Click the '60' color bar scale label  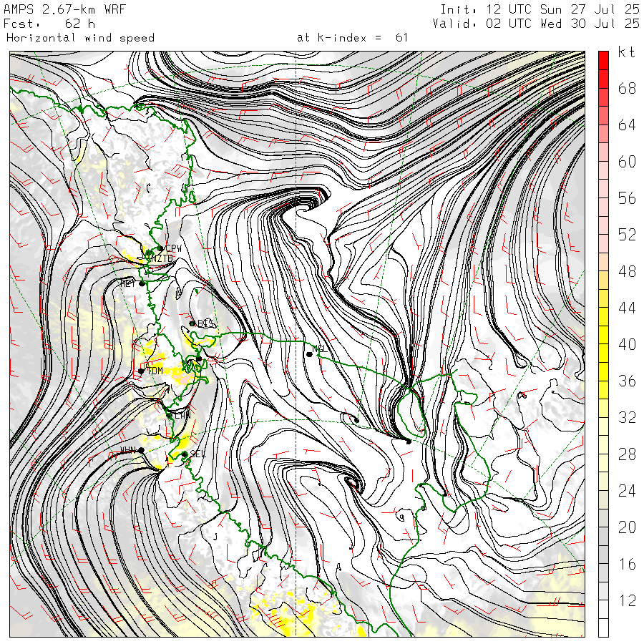pos(627,162)
